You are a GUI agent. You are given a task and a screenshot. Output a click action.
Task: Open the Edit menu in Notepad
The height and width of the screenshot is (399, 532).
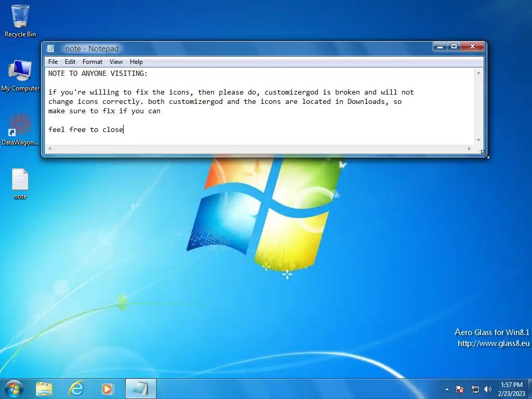[x=70, y=62]
